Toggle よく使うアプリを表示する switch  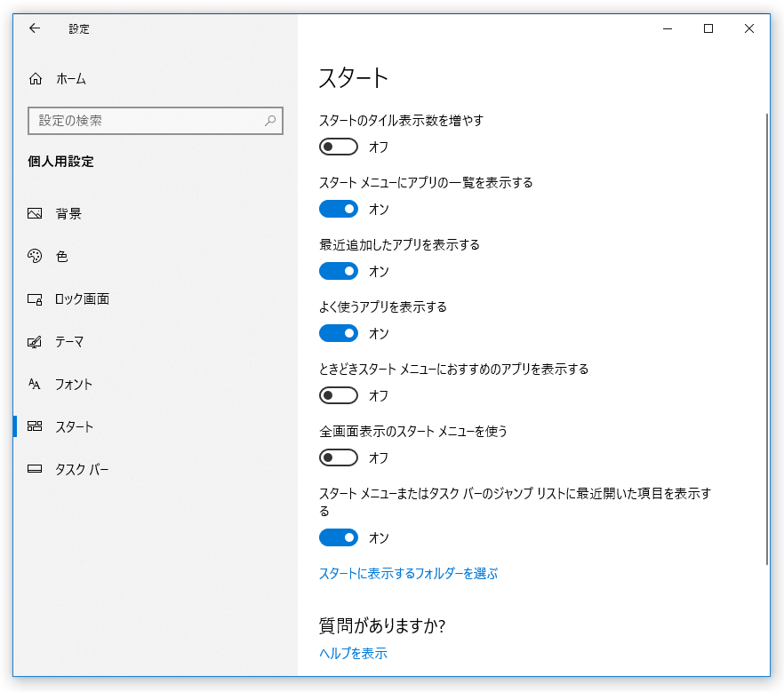coord(339,333)
